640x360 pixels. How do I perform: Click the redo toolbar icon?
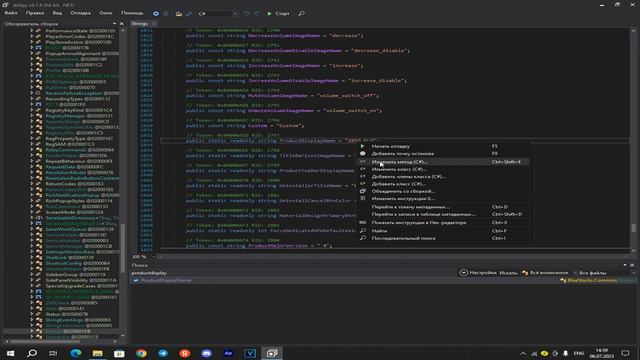point(256,13)
